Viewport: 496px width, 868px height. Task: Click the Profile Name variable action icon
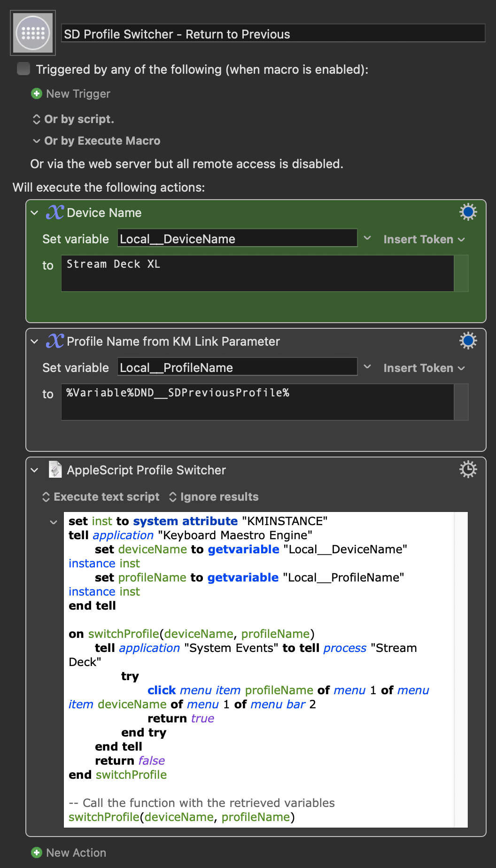pyautogui.click(x=55, y=341)
